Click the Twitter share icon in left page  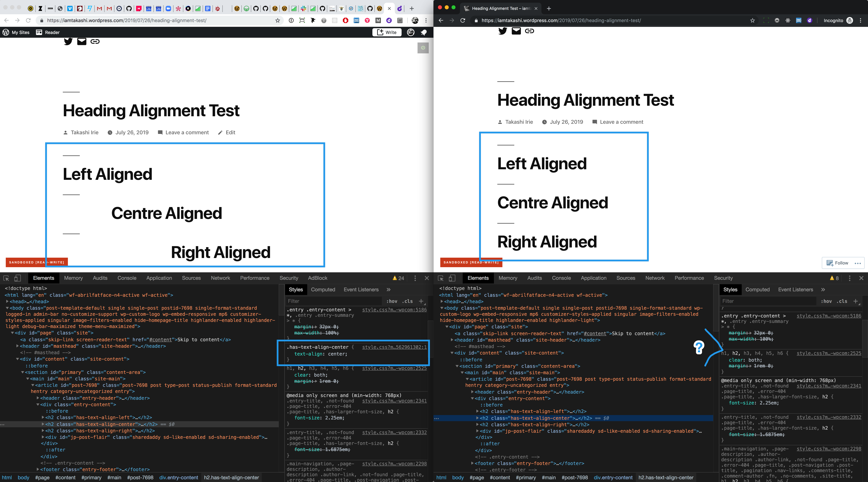click(x=68, y=41)
